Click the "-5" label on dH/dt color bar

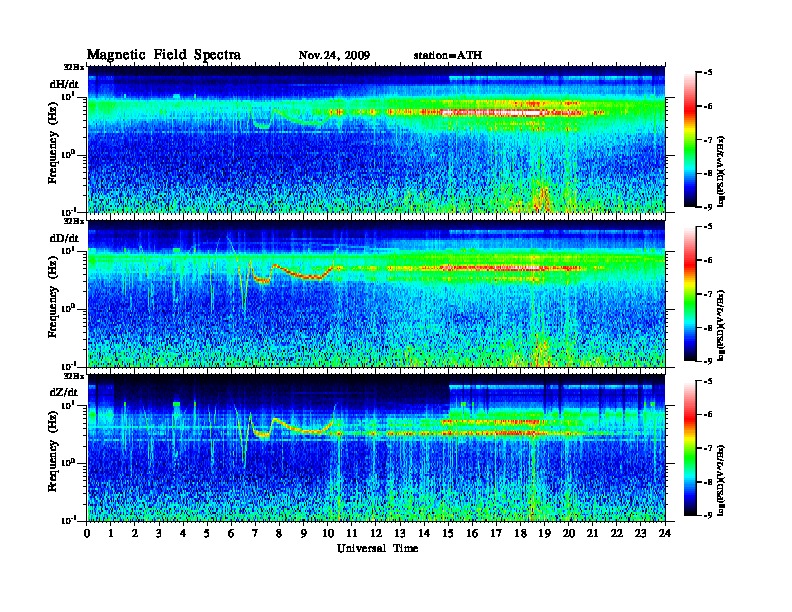point(708,73)
